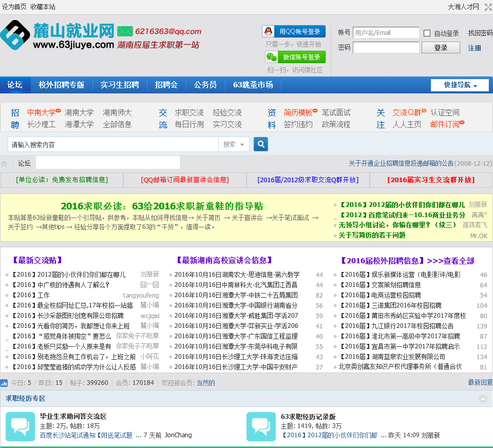Click the expand icon beside 大湘人才网

[488, 7]
